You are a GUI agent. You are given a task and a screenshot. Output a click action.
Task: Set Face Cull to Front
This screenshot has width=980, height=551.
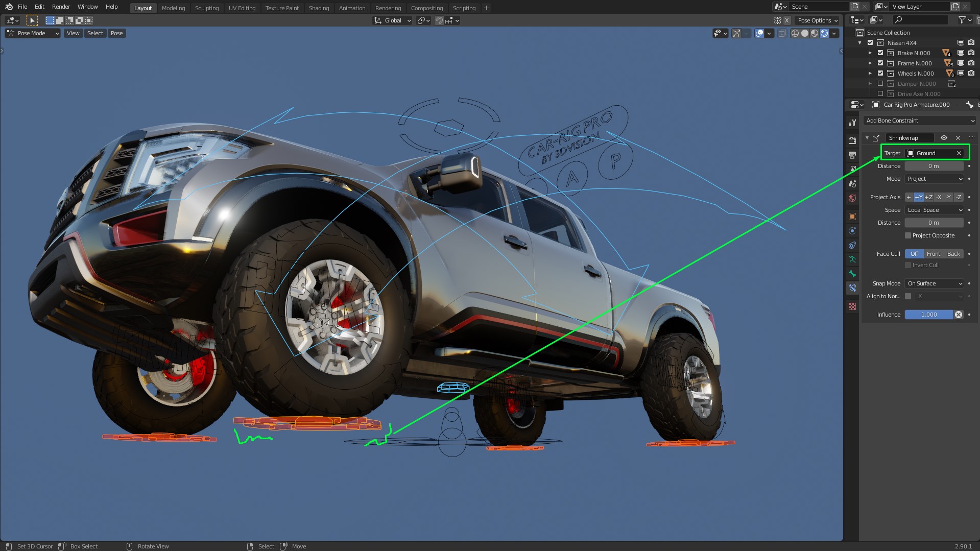[933, 254]
